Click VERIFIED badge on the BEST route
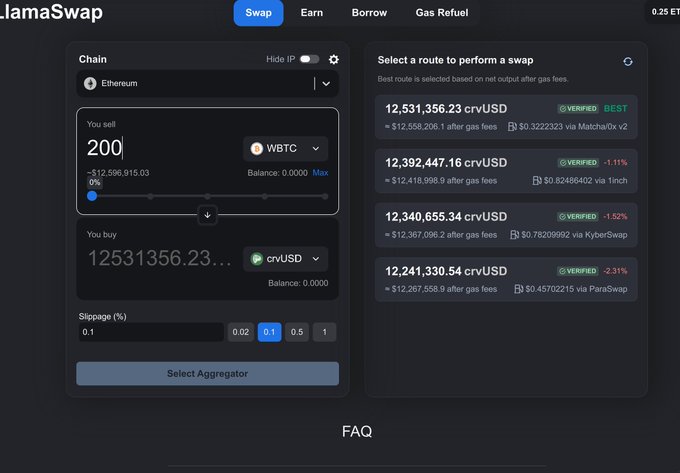The image size is (680, 473). coord(578,108)
